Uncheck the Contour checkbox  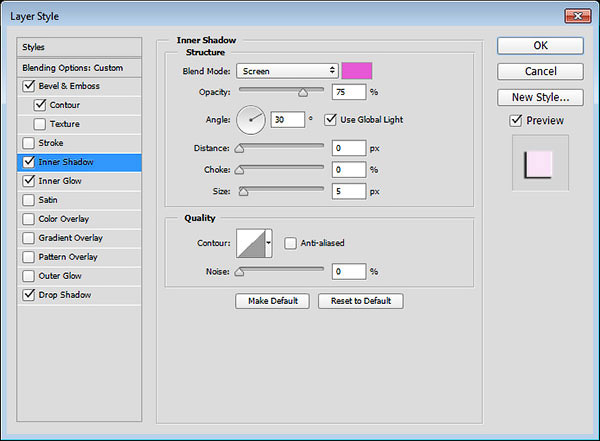[x=40, y=105]
